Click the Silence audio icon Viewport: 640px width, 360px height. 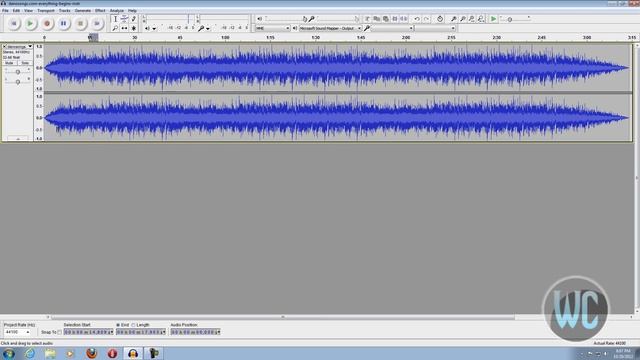(403, 19)
